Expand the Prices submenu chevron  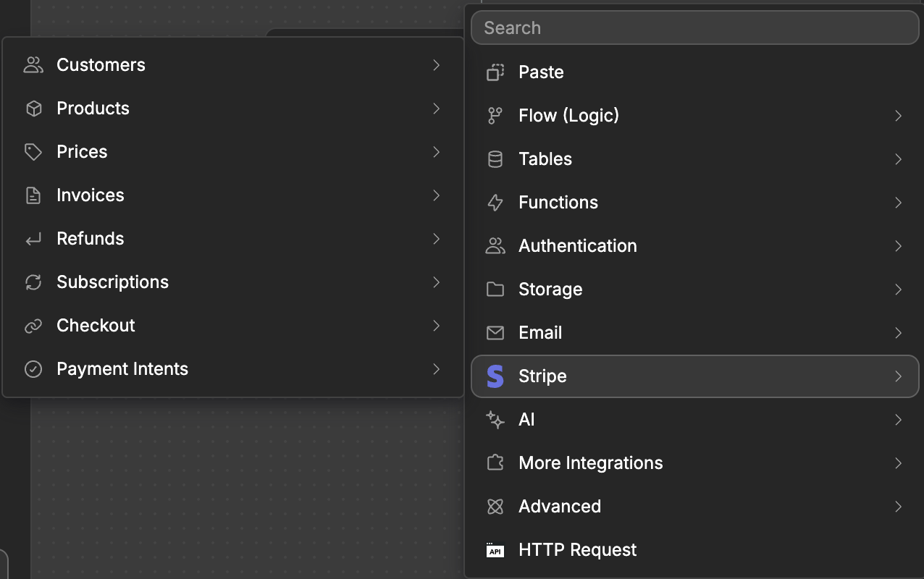pos(437,152)
